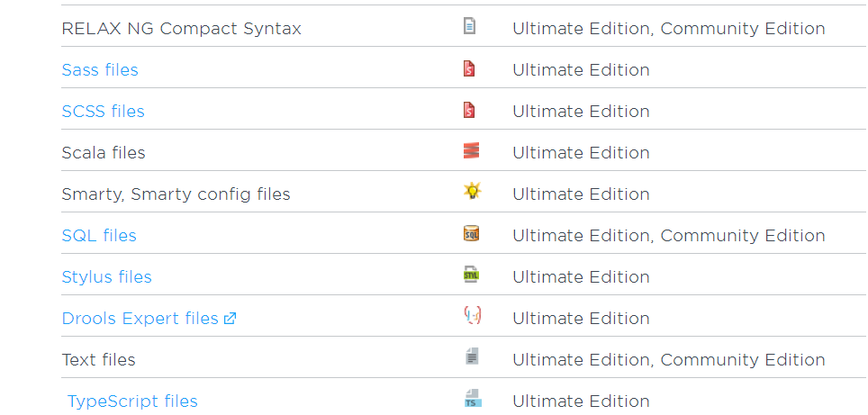
Task: Click the TypeScript file type icon
Action: click(472, 399)
